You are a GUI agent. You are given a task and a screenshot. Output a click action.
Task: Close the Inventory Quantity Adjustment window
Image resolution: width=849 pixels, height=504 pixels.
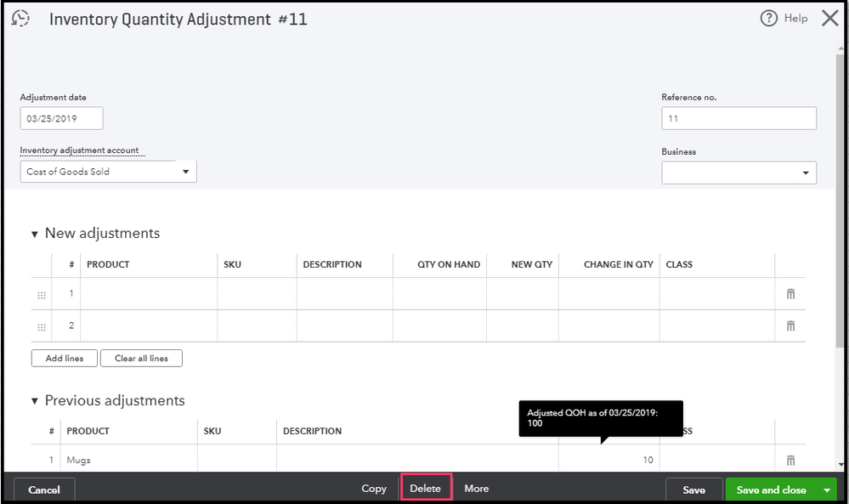click(829, 18)
